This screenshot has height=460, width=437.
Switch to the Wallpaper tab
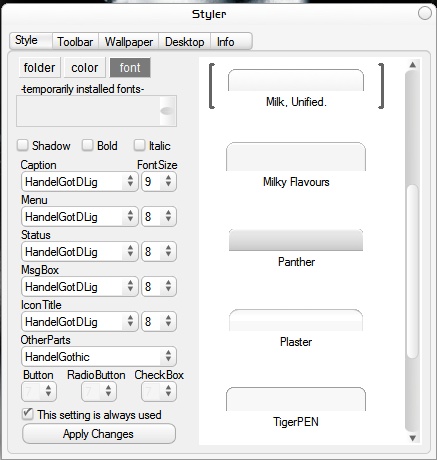[x=129, y=42]
